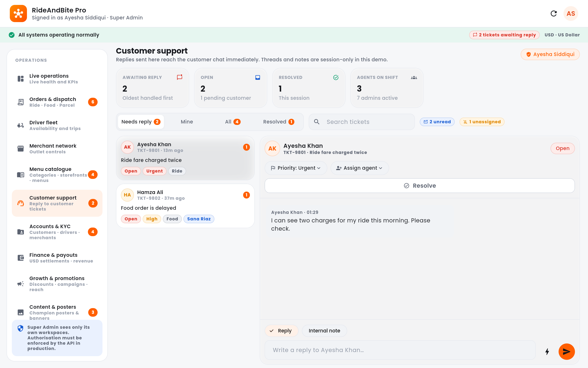Open Accounts & KYC section
Viewport: 588px width, 368px height.
[x=57, y=232]
